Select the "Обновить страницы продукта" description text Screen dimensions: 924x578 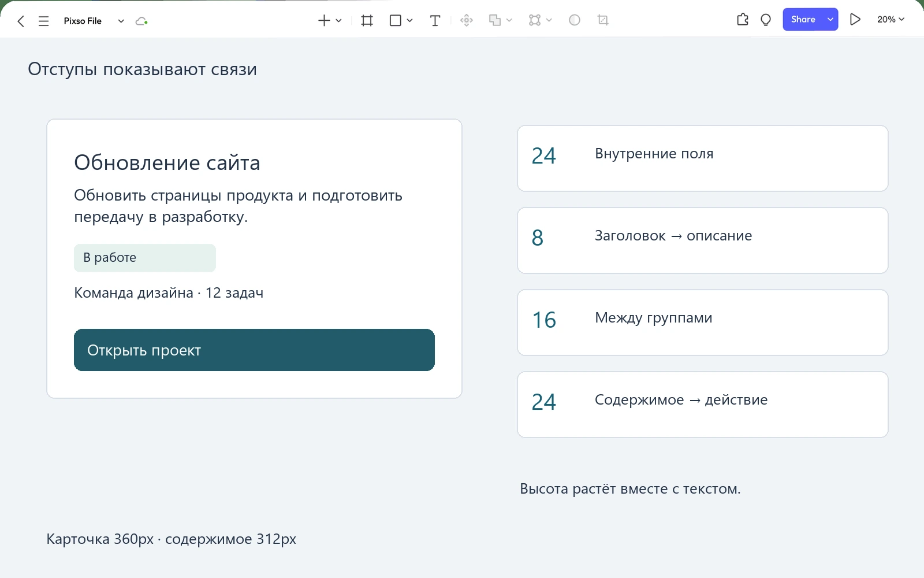point(238,206)
